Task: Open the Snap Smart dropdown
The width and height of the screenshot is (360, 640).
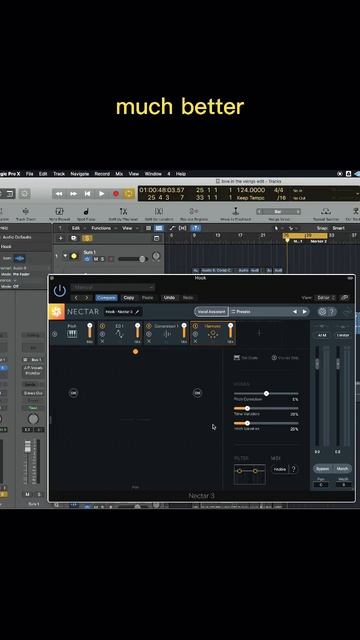Action: coord(338,228)
